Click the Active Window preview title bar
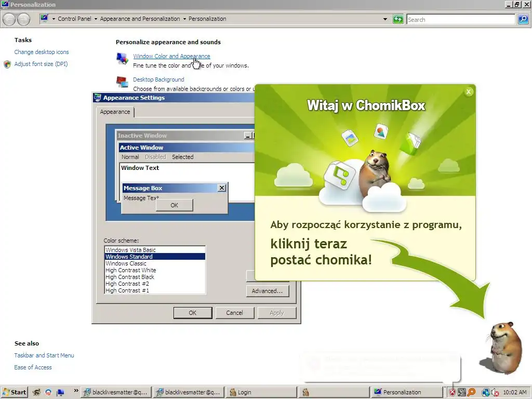This screenshot has width=532, height=399. (187, 147)
